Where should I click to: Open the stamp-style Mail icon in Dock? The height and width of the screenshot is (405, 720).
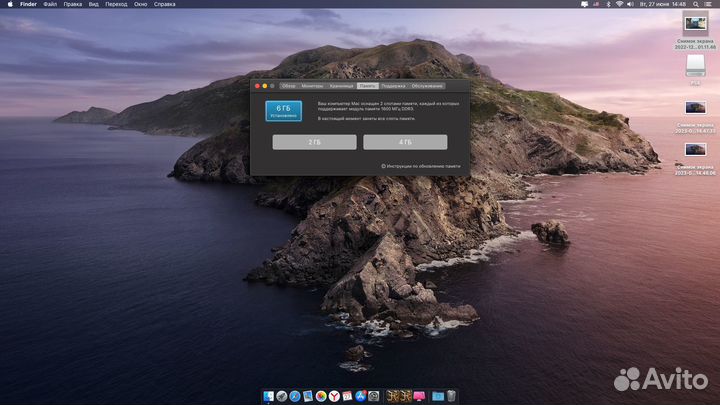[x=308, y=396]
